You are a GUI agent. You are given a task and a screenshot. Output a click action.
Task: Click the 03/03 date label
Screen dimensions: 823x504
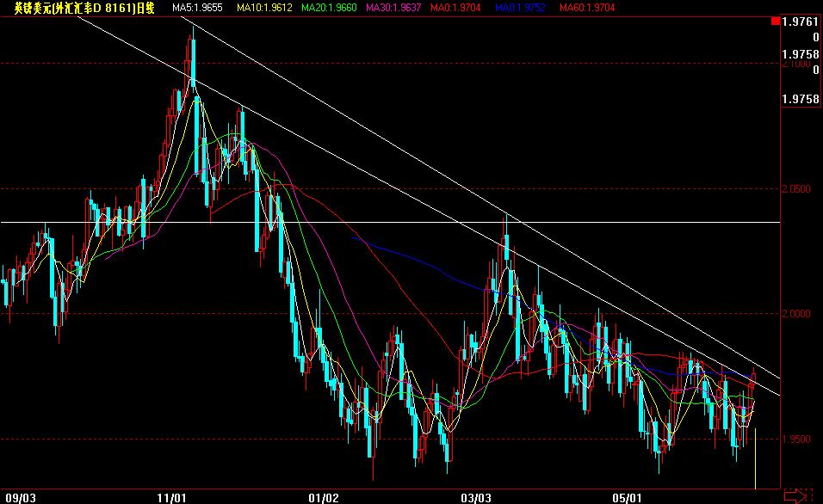[x=475, y=498]
